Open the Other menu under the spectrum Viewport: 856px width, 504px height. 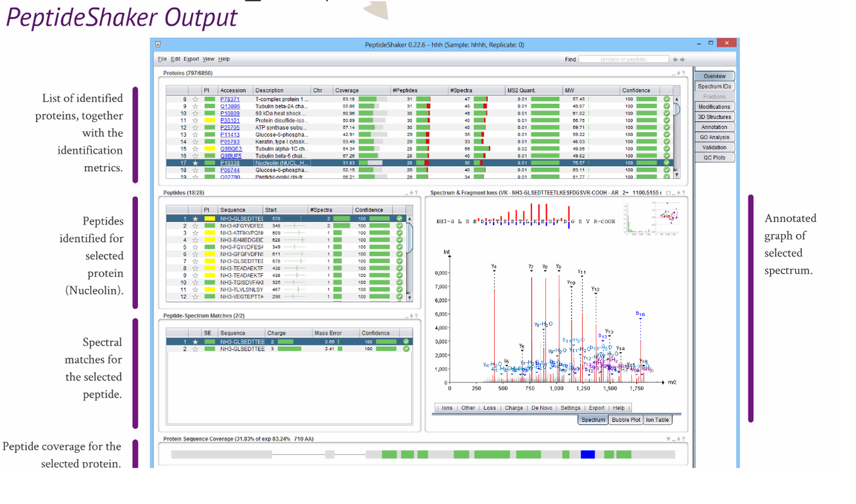click(468, 408)
